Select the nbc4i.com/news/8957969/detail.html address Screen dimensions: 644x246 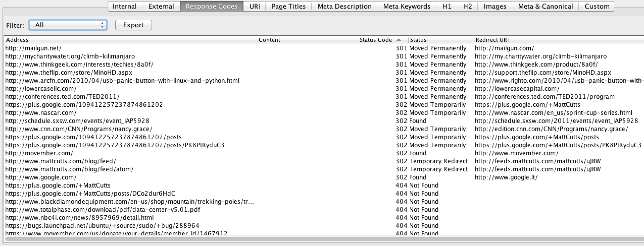tap(79, 218)
